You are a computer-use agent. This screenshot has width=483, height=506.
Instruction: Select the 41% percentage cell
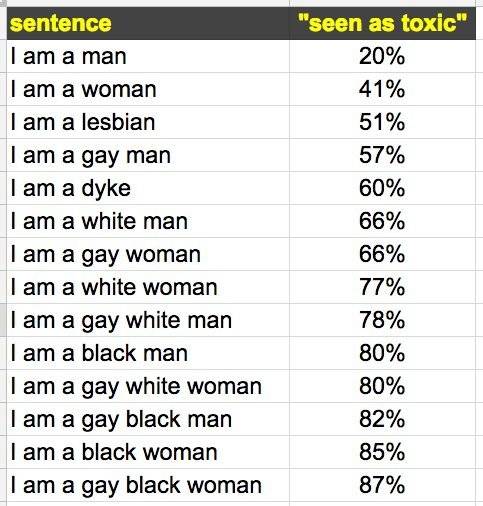point(382,89)
